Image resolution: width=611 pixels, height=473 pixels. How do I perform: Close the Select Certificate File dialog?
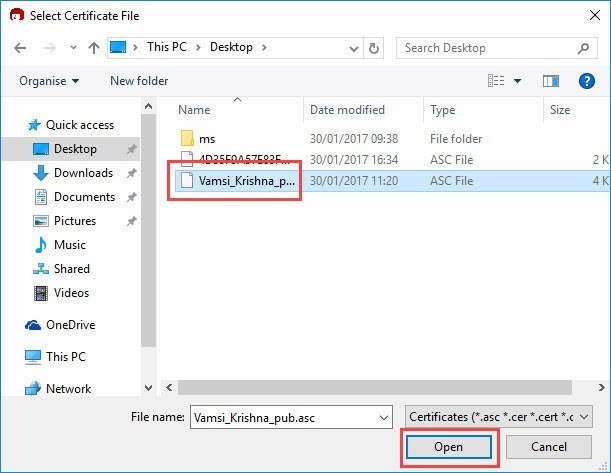click(x=595, y=16)
